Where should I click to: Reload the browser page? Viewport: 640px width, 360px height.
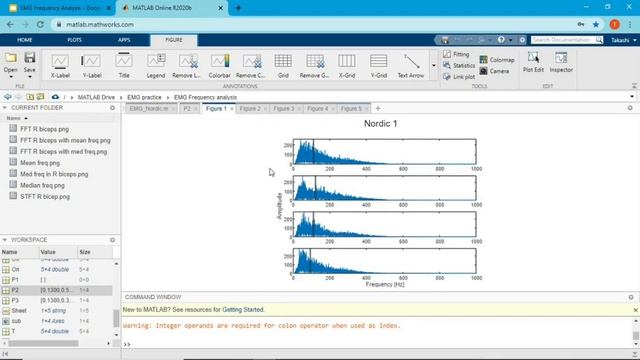[40, 24]
